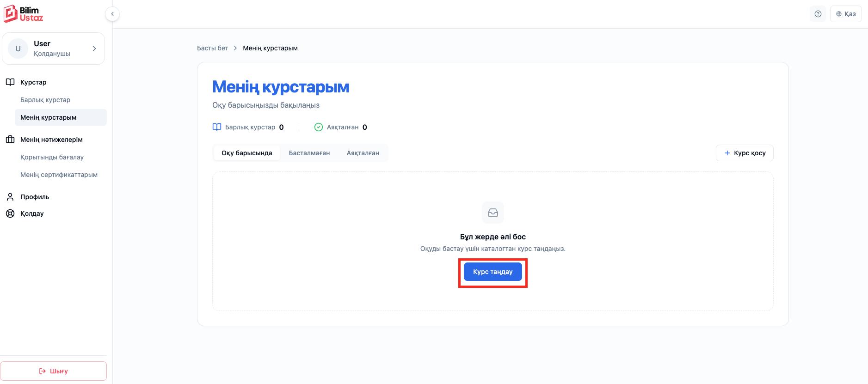Viewport: 868px width, 384px height.
Task: Click the briefcase icon beside Менің нәтижелерім
Action: tap(10, 140)
